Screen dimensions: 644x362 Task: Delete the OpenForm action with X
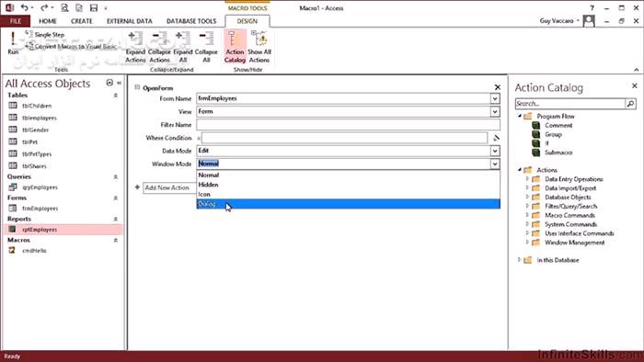click(x=498, y=87)
